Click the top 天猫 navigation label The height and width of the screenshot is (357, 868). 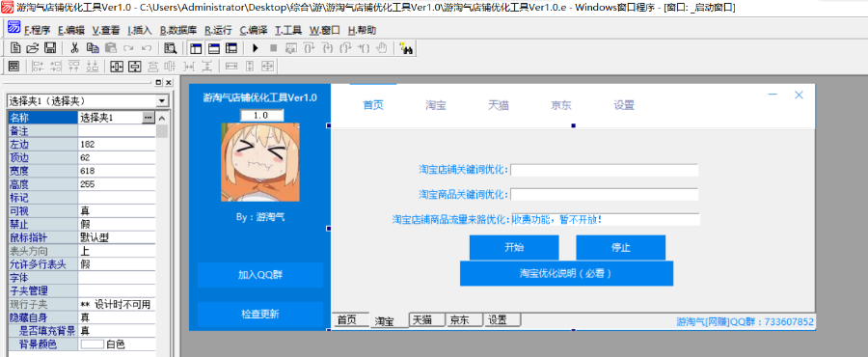(x=499, y=105)
